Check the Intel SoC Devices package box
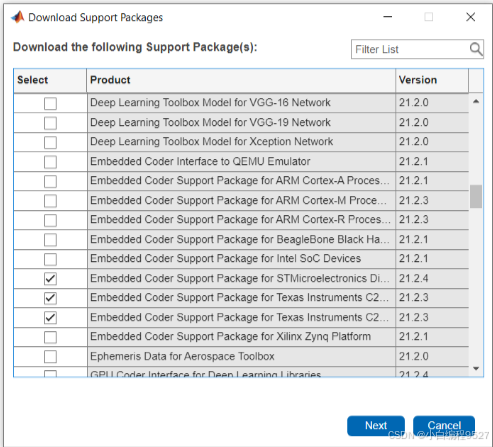Screen dimensions: 493x447 click(x=50, y=259)
